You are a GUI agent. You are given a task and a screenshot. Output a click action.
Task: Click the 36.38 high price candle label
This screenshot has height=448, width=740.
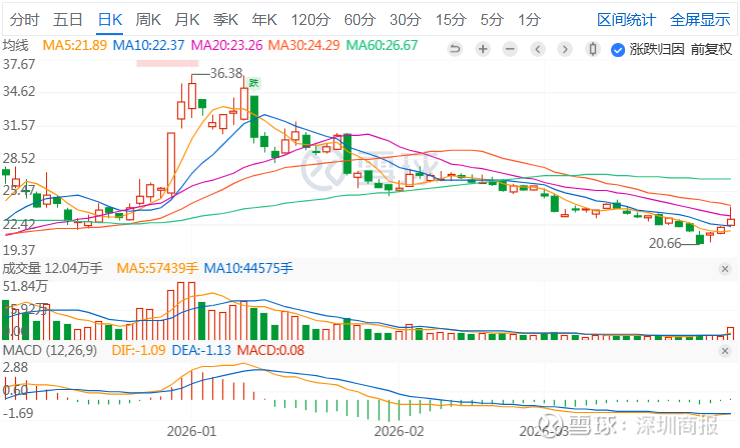coord(227,73)
